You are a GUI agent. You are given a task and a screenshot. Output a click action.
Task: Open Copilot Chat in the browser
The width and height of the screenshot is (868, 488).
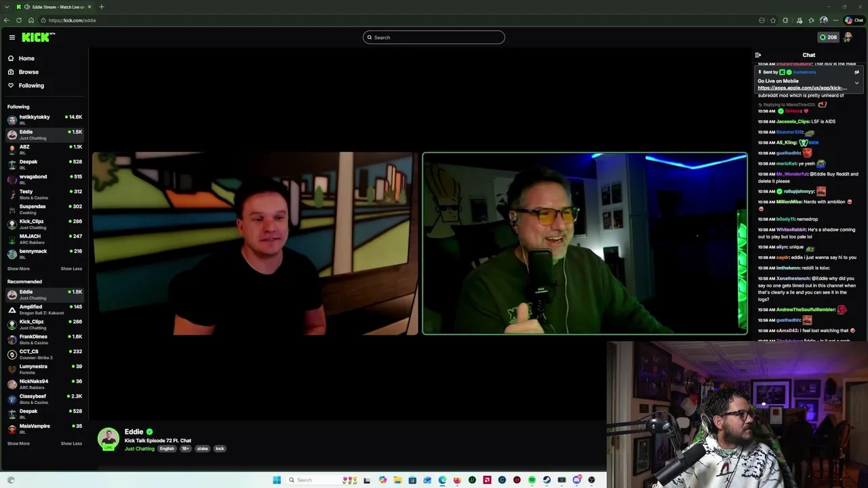854,20
